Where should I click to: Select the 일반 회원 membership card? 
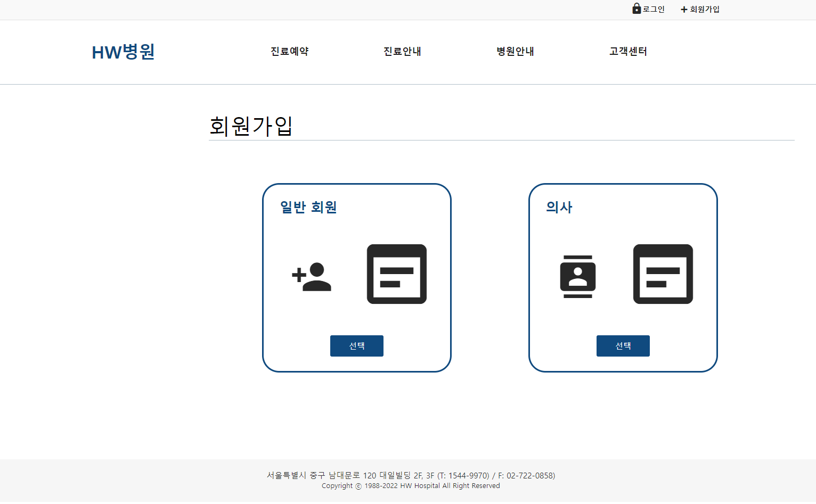tap(356, 277)
